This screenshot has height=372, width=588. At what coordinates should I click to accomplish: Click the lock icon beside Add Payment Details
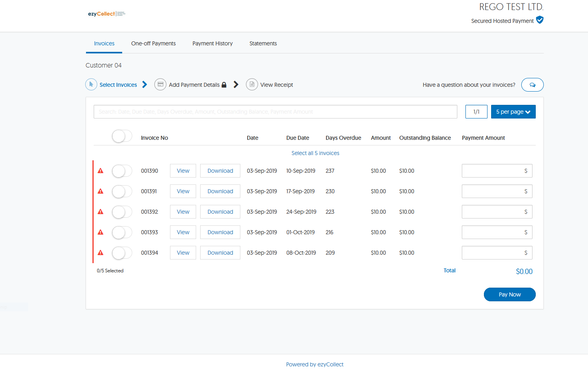coord(224,85)
